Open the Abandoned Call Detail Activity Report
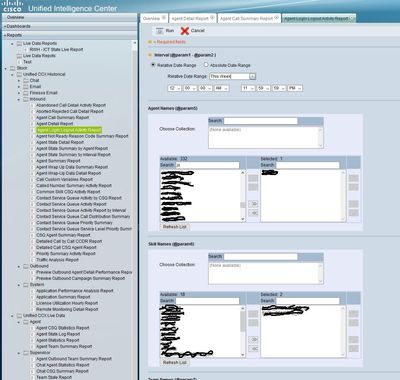The height and width of the screenshot is (380, 400). coord(71,105)
